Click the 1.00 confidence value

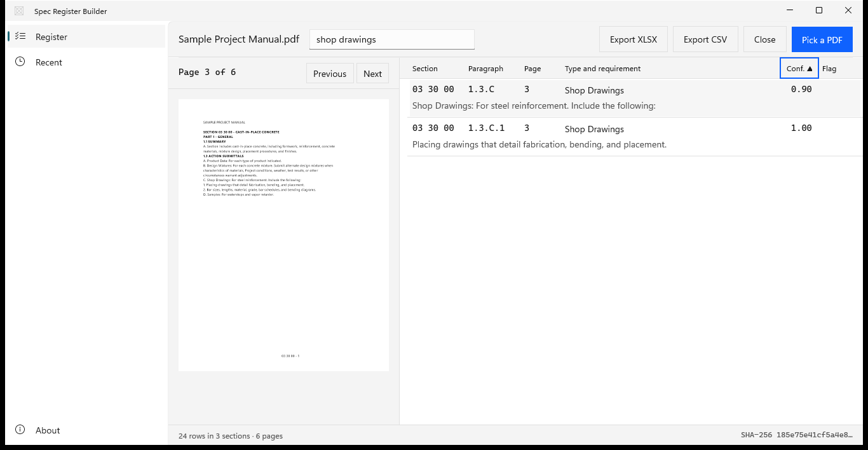pos(801,128)
